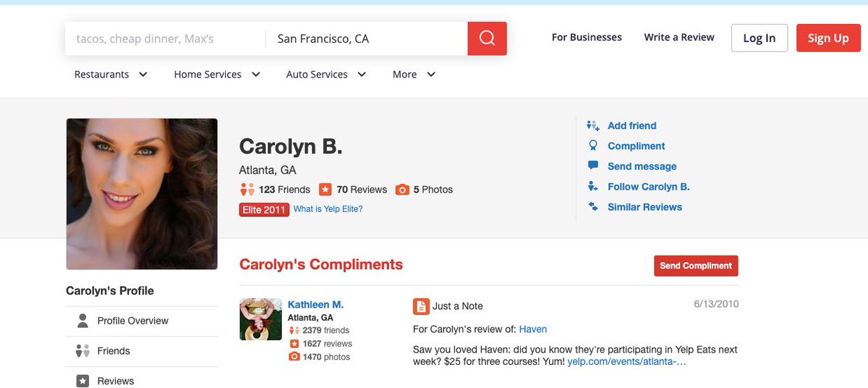This screenshot has height=388, width=868.
Task: Click the Similar Reviews icon
Action: (x=593, y=206)
